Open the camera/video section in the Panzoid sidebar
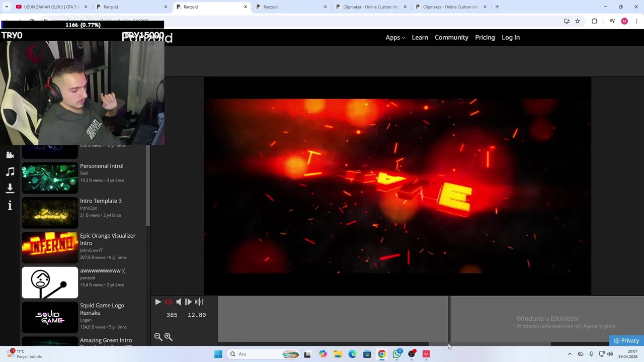 (x=10, y=155)
